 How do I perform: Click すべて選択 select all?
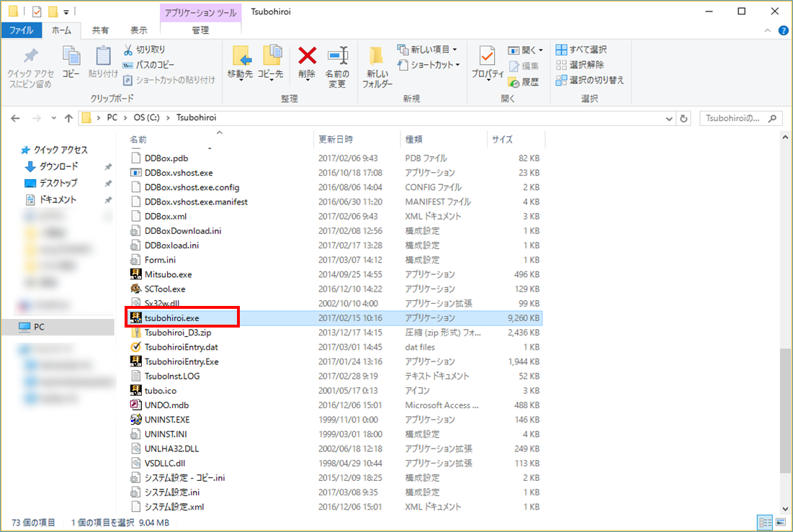tap(581, 50)
